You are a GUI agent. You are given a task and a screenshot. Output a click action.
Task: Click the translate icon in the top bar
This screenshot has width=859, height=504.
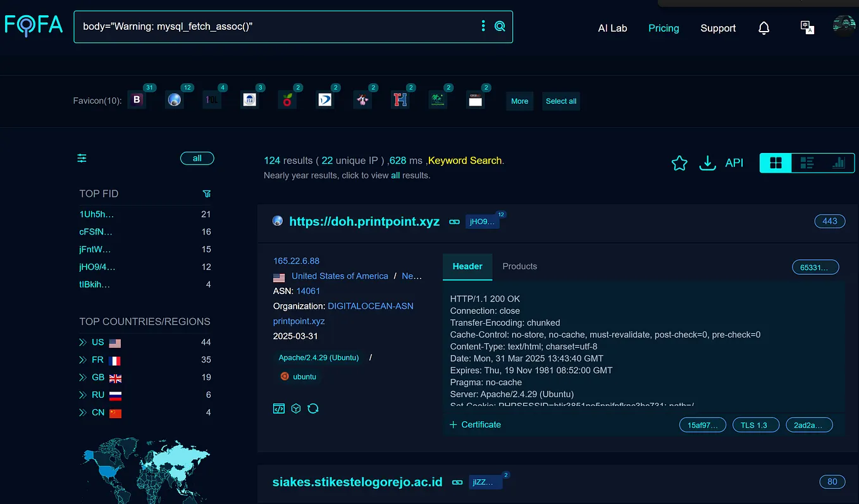tap(807, 28)
